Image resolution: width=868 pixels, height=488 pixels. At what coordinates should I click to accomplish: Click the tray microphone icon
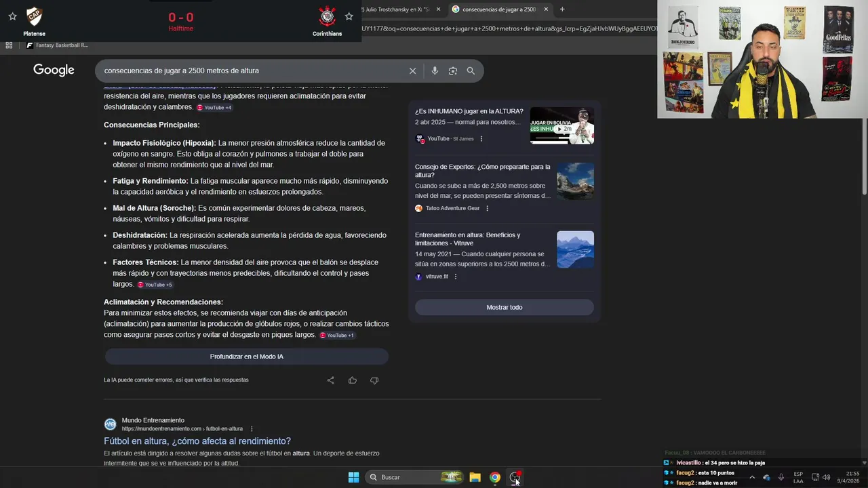[x=781, y=477]
